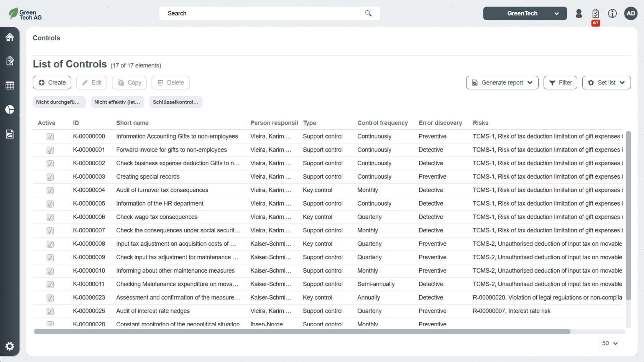Expand the Set list dropdown

[x=606, y=83]
